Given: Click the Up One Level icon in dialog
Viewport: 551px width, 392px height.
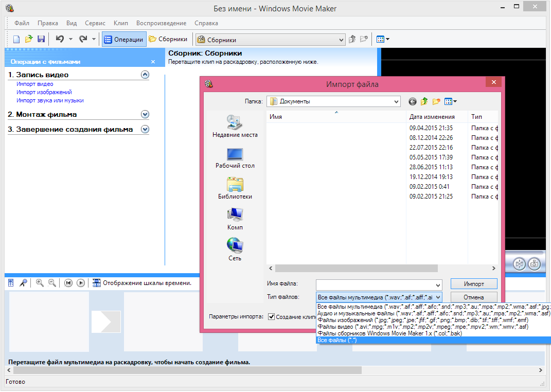Looking at the screenshot, I should point(424,101).
